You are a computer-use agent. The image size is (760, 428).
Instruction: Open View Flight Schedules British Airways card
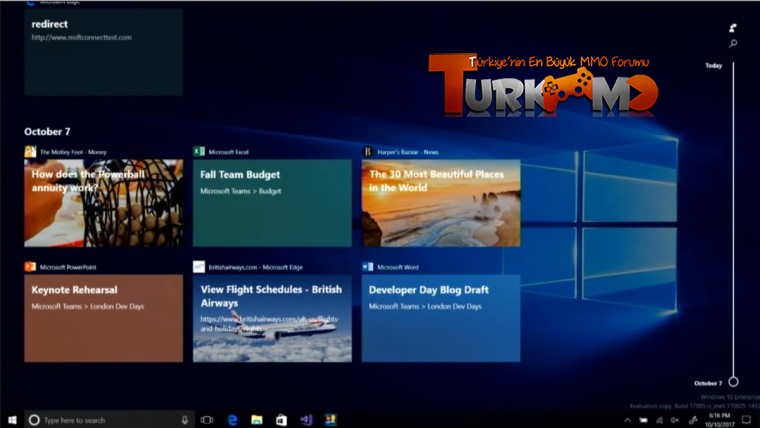tap(272, 318)
